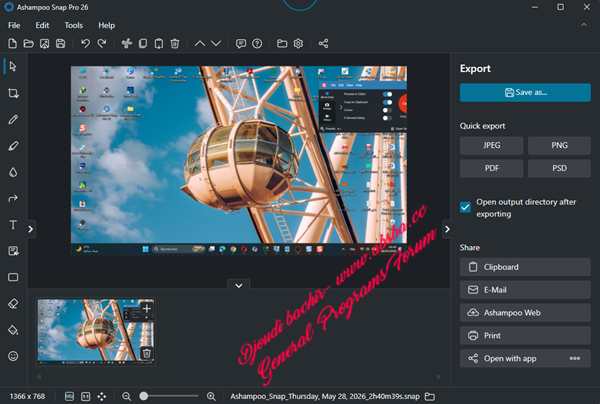Quick export as PSD
Screen dimensions: 600x404
(559, 168)
